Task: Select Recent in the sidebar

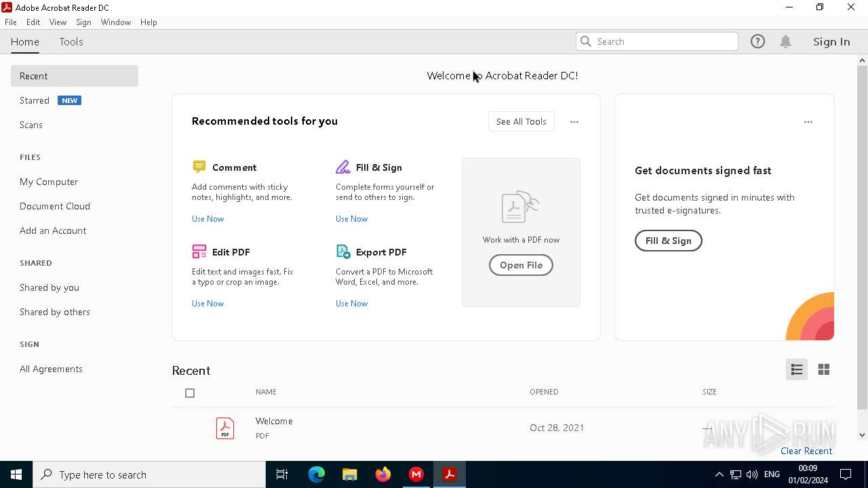Action: pos(75,76)
